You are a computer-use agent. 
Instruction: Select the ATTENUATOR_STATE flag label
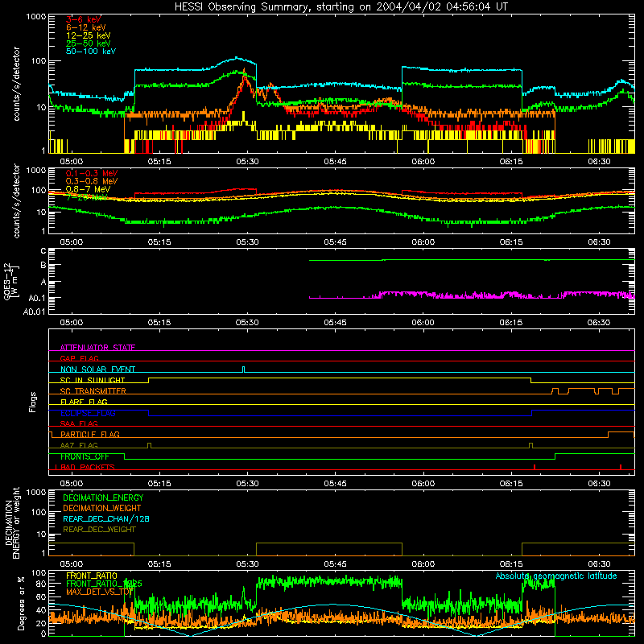click(97, 348)
